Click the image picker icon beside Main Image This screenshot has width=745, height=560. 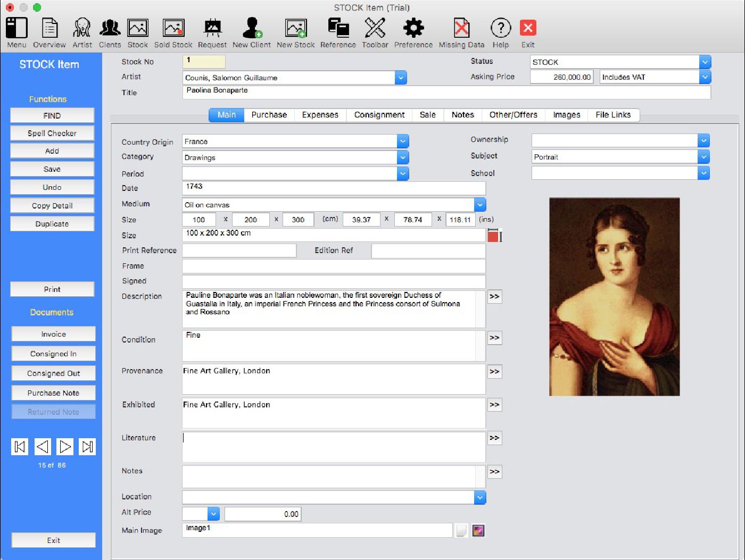478,530
